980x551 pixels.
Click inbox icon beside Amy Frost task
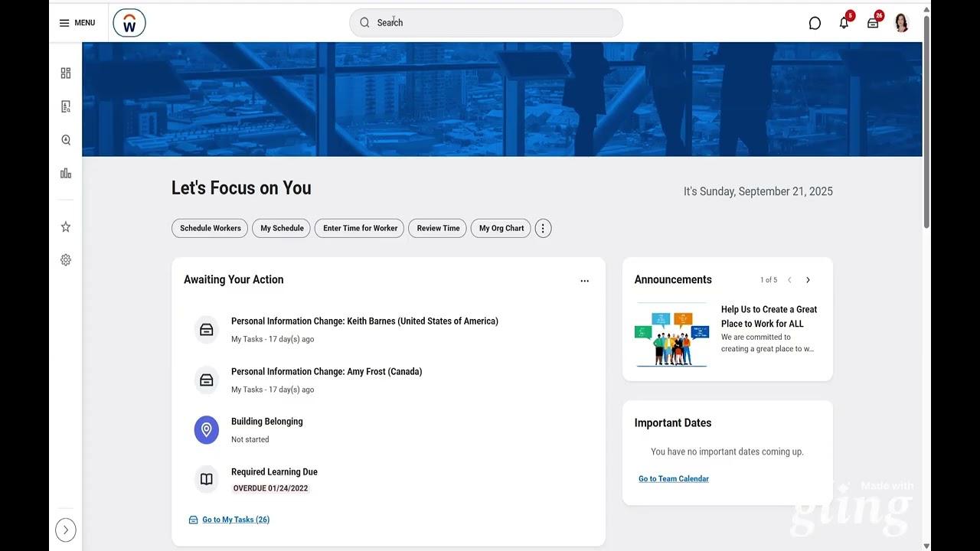[207, 380]
